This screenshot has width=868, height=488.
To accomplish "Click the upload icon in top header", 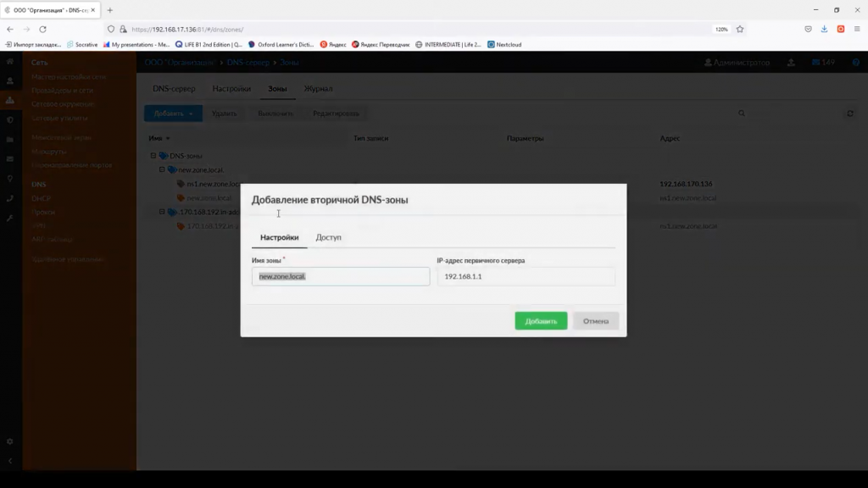I will (791, 63).
